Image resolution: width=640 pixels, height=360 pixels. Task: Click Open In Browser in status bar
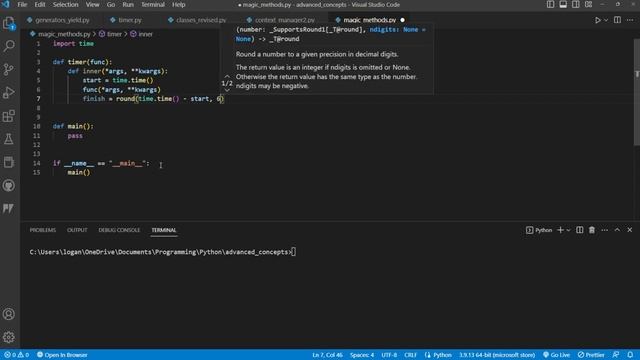(62, 355)
